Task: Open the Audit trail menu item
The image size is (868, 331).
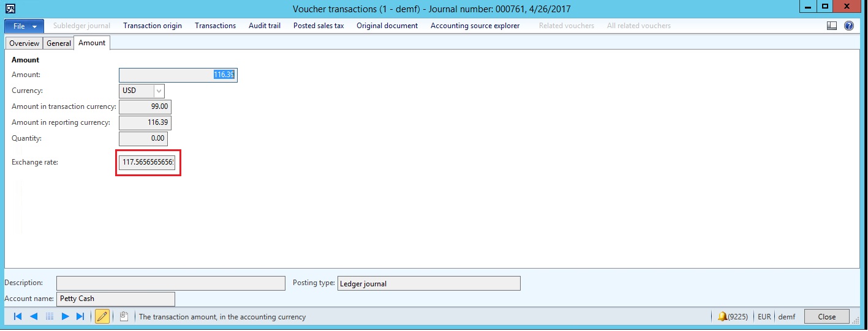Action: [x=265, y=26]
